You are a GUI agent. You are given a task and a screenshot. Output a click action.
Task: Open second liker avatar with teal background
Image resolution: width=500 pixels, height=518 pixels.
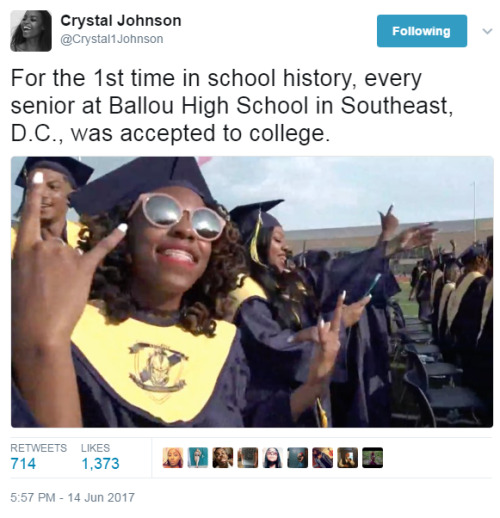click(198, 458)
